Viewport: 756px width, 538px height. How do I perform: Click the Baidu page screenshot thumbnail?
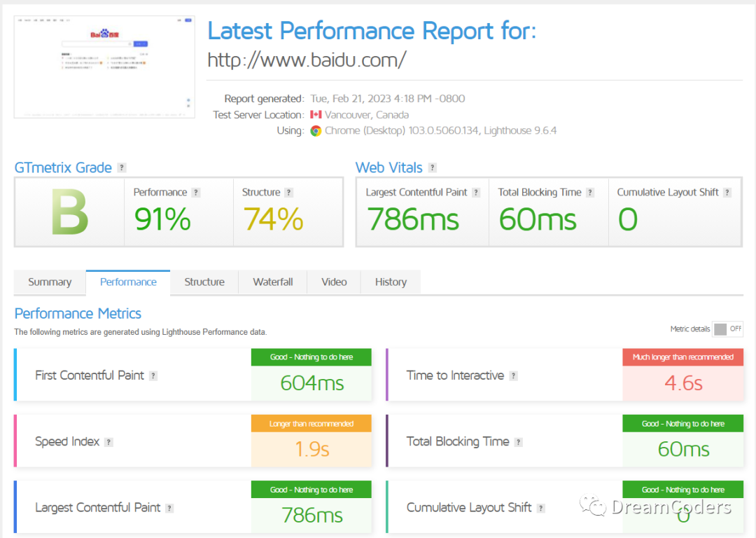pyautogui.click(x=104, y=67)
